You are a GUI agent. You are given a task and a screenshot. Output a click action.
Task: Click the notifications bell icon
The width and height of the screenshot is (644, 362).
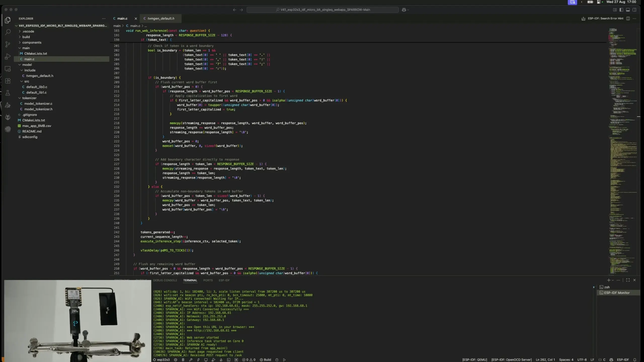[635, 360]
